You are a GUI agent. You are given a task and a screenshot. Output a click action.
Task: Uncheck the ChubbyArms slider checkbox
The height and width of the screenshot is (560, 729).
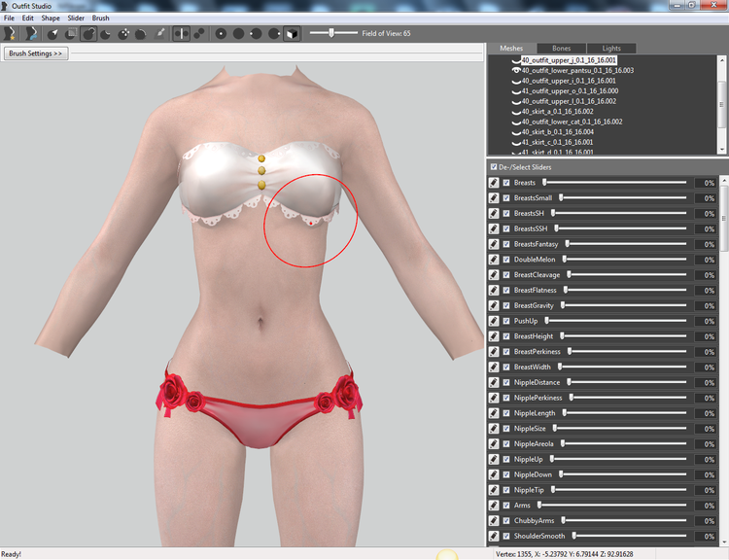pyautogui.click(x=506, y=520)
